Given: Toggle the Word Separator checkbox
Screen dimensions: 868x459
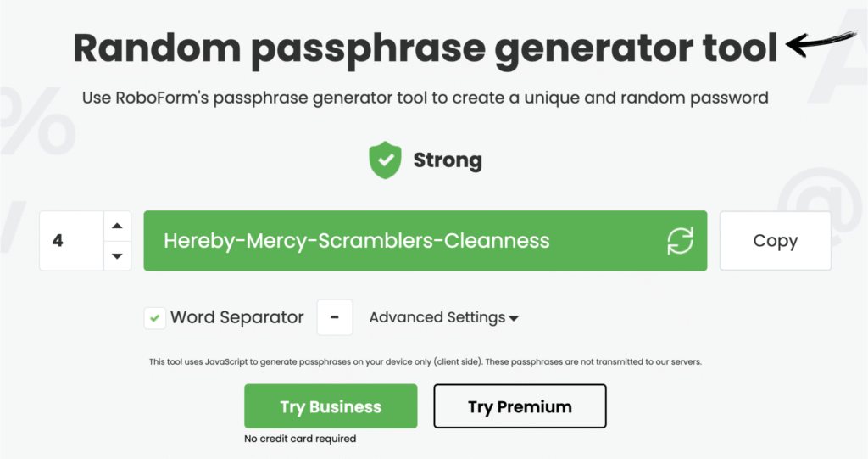Looking at the screenshot, I should point(155,318).
